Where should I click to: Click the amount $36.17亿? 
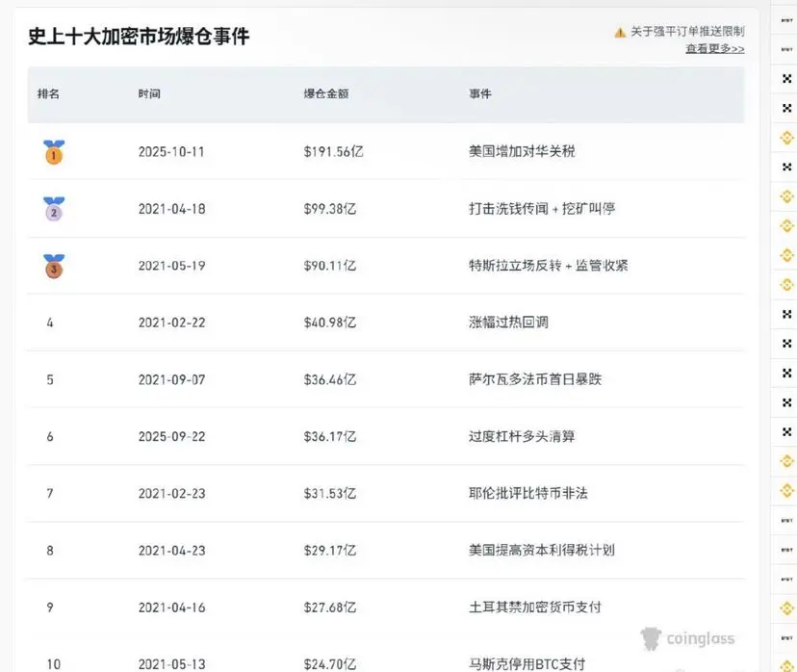point(330,437)
